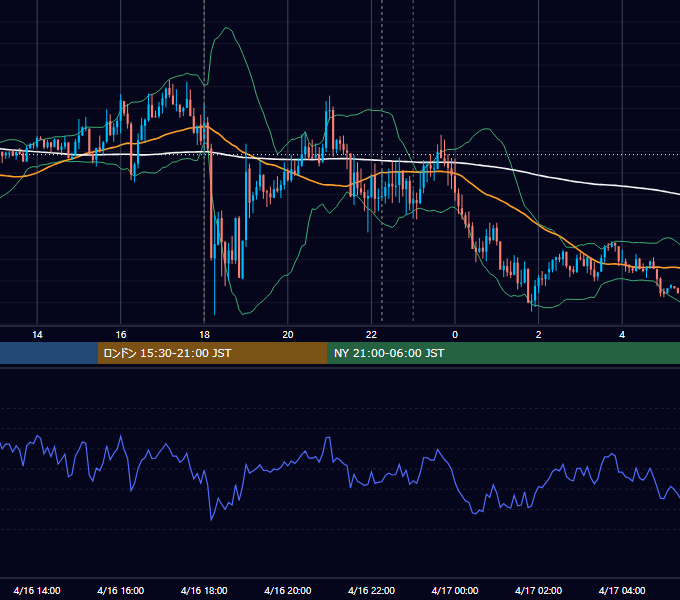
Task: Click the 4/16 22:00 date label
Action: click(x=371, y=590)
